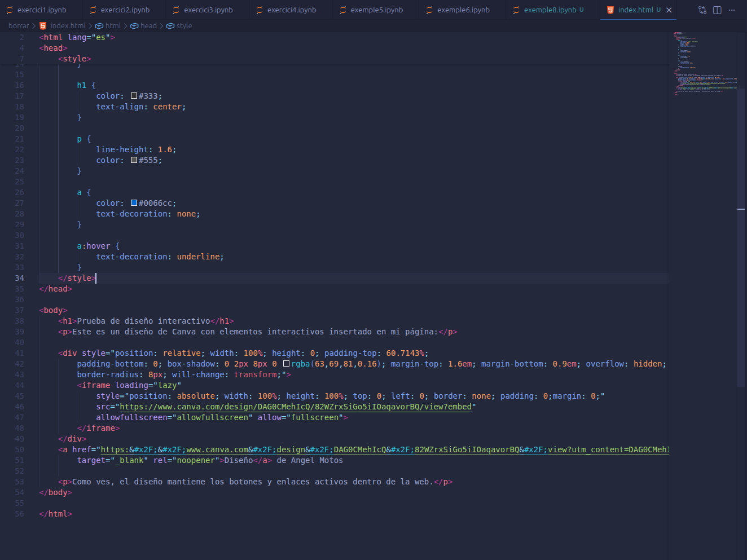Switch to the exemple5.ipynb tab
This screenshot has width=747, height=560.
pos(376,10)
